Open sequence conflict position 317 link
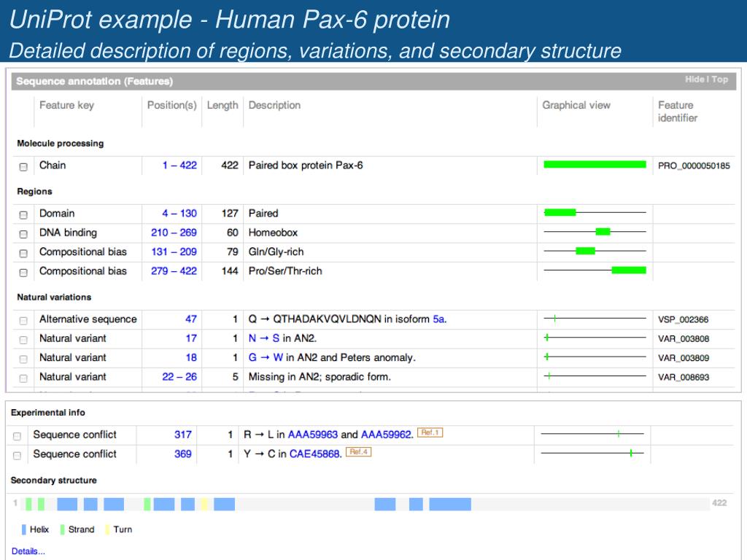747x560 pixels. coord(183,435)
